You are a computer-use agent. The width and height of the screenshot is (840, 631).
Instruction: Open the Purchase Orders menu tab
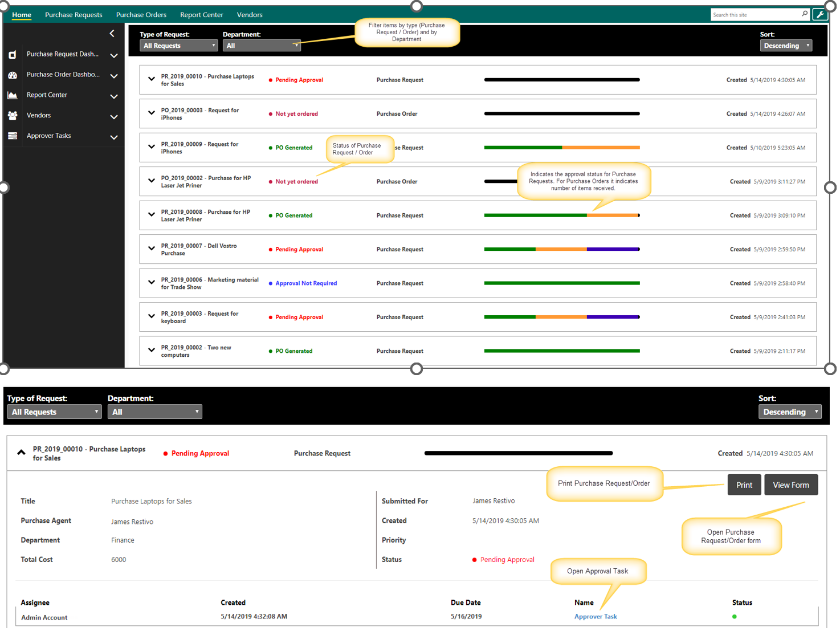(141, 15)
